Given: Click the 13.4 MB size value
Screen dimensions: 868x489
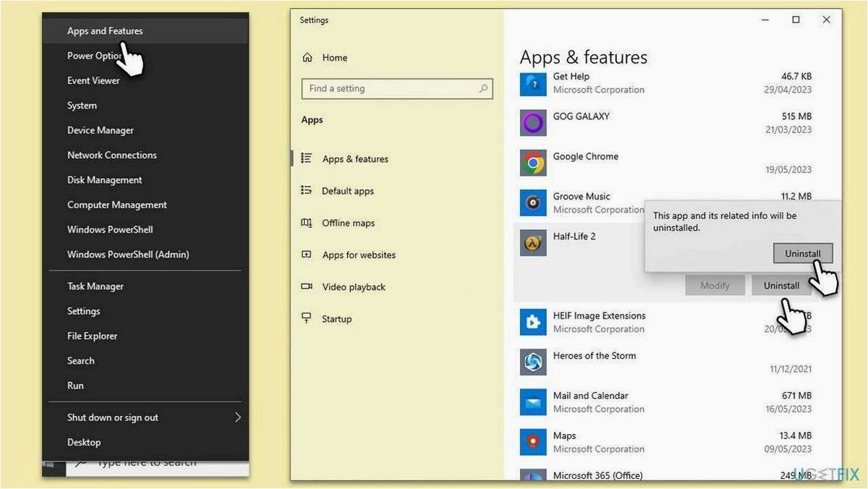Looking at the screenshot, I should click(796, 435).
